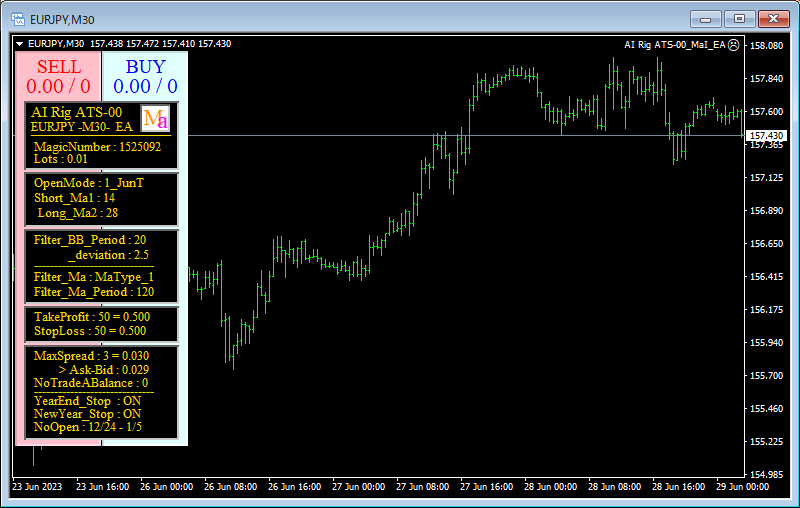Click the > Ask-Bid : 0.029 line
The height and width of the screenshot is (508, 800).
click(x=104, y=370)
